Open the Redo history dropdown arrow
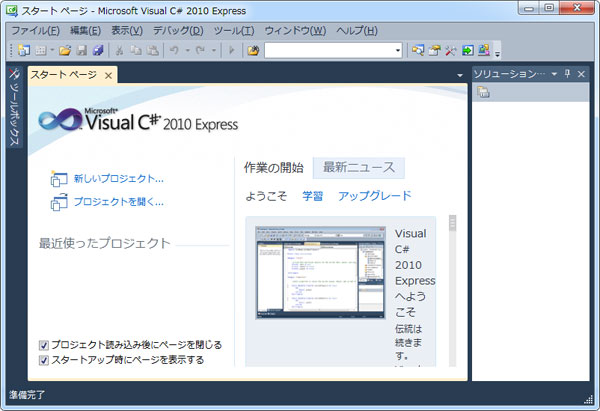This screenshot has height=411, width=600. pyautogui.click(x=214, y=50)
